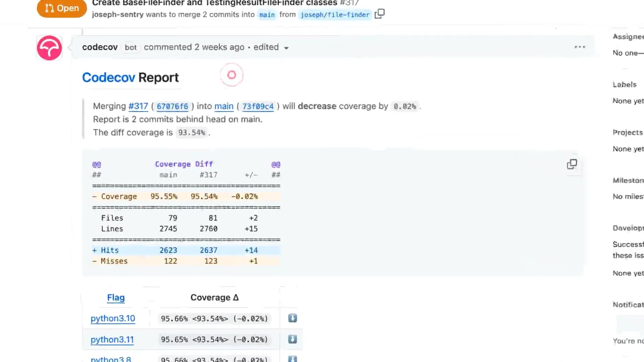This screenshot has height=362, width=644.
Task: Open the comment options three-dot menu
Action: 580,47
